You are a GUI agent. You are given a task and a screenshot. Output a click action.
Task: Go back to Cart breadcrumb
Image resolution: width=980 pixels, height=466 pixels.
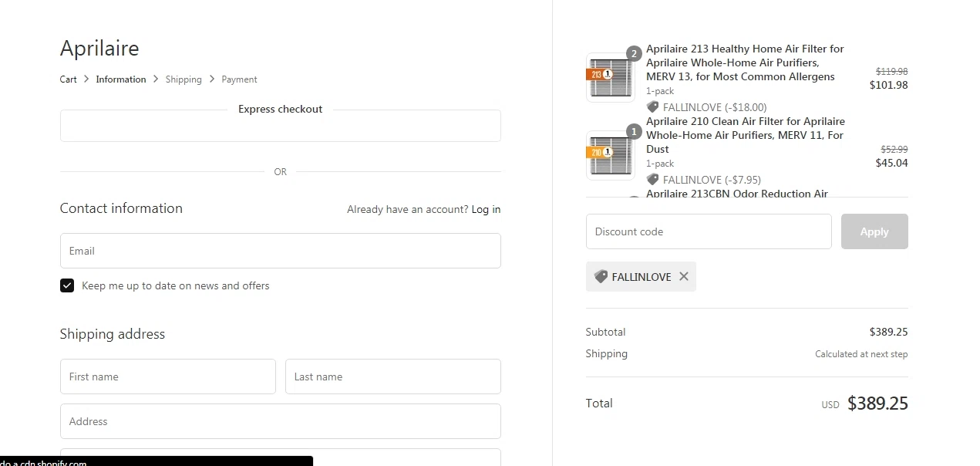[69, 79]
